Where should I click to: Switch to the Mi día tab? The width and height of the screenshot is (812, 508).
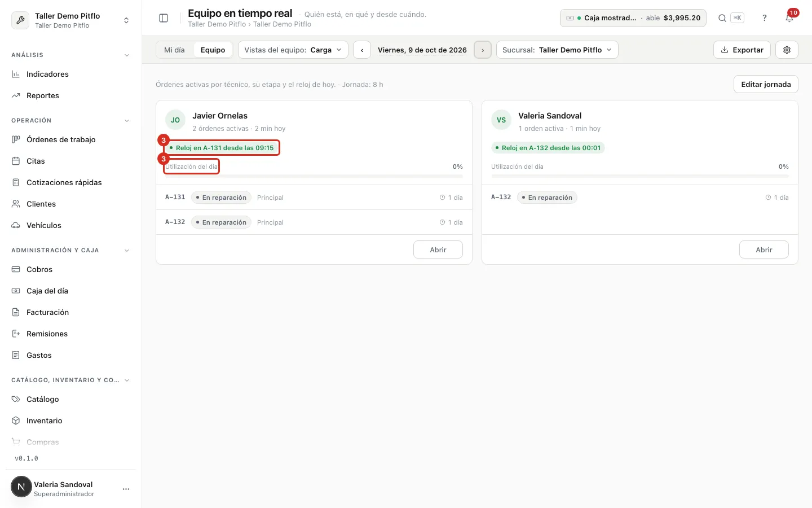(174, 50)
